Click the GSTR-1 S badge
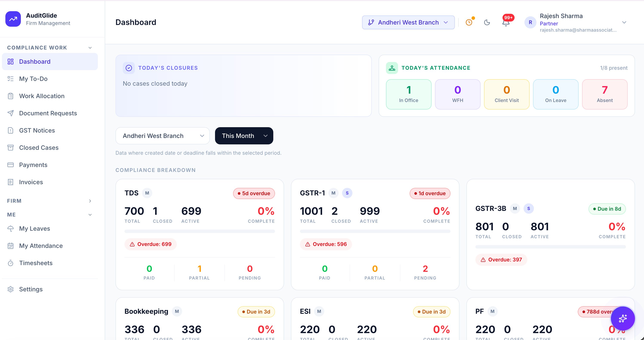 click(x=347, y=193)
